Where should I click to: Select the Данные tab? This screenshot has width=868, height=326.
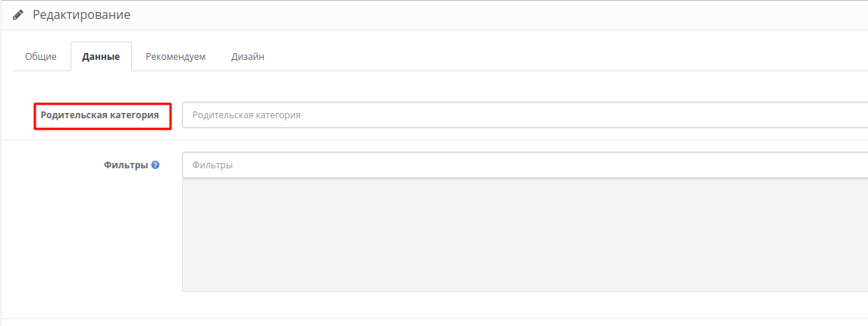101,57
